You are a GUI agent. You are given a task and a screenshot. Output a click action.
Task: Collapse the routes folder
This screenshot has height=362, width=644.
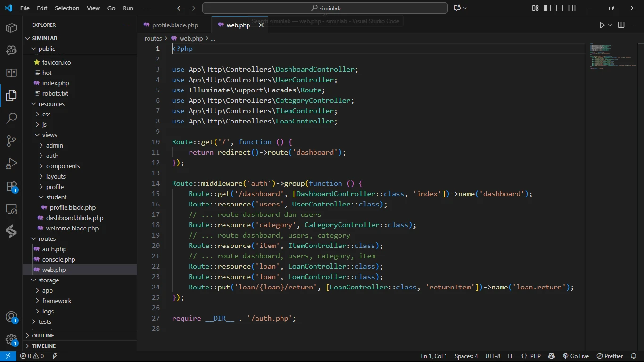47,239
